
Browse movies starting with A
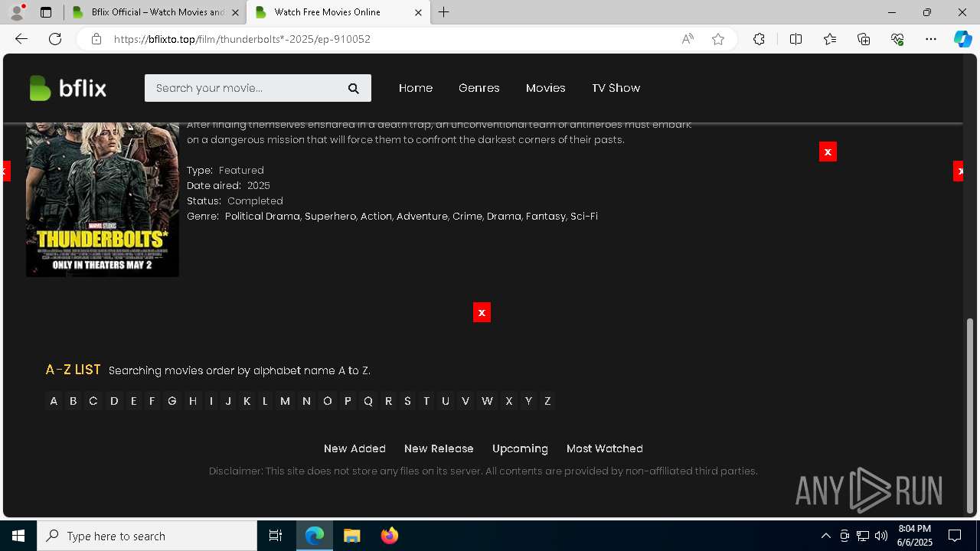(x=54, y=401)
